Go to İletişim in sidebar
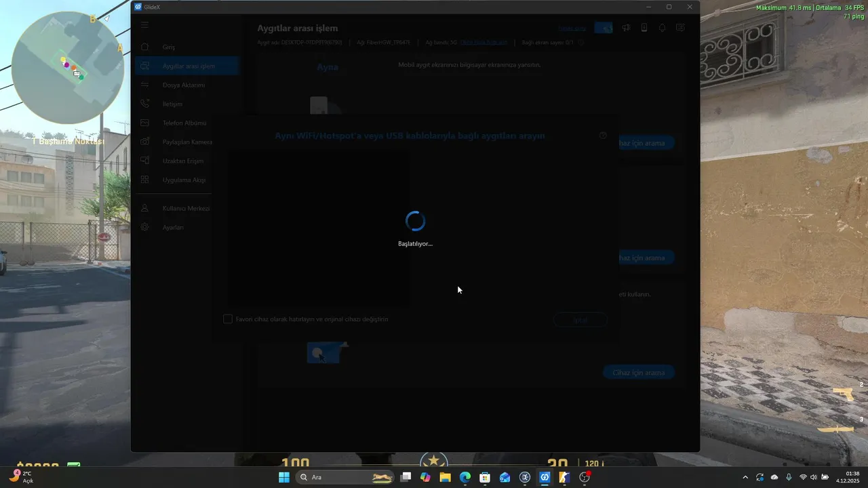Image resolution: width=868 pixels, height=488 pixels. (186, 104)
